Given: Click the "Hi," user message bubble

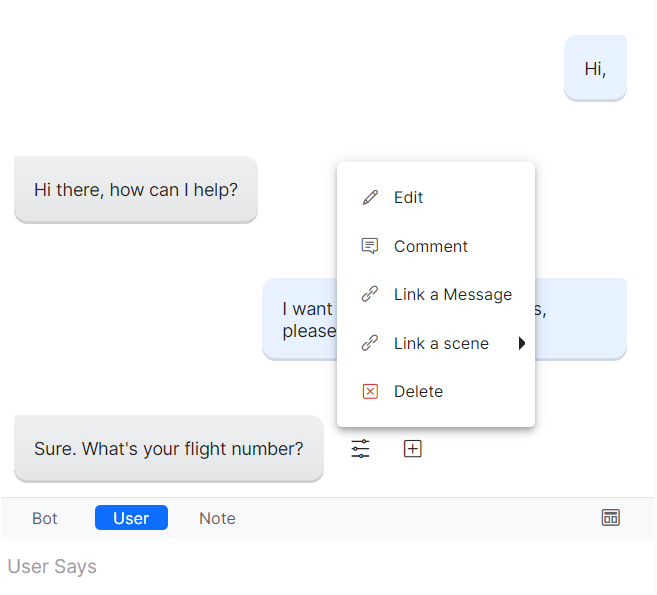Looking at the screenshot, I should [x=595, y=68].
